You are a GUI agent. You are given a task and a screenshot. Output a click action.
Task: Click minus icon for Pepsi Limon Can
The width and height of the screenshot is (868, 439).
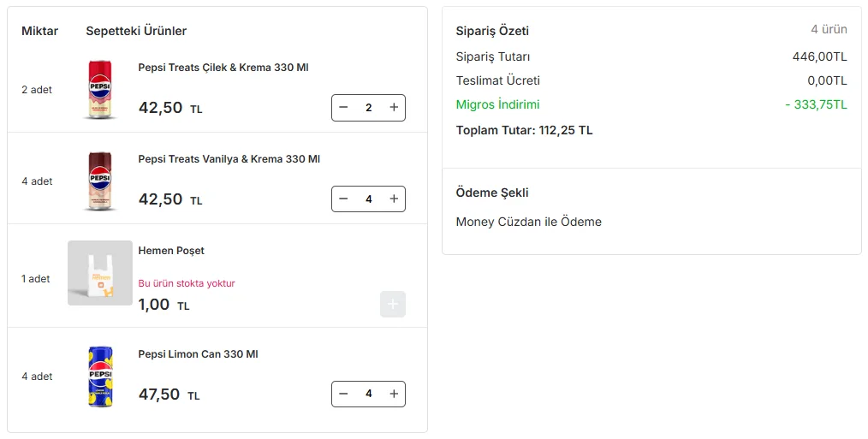pos(343,394)
